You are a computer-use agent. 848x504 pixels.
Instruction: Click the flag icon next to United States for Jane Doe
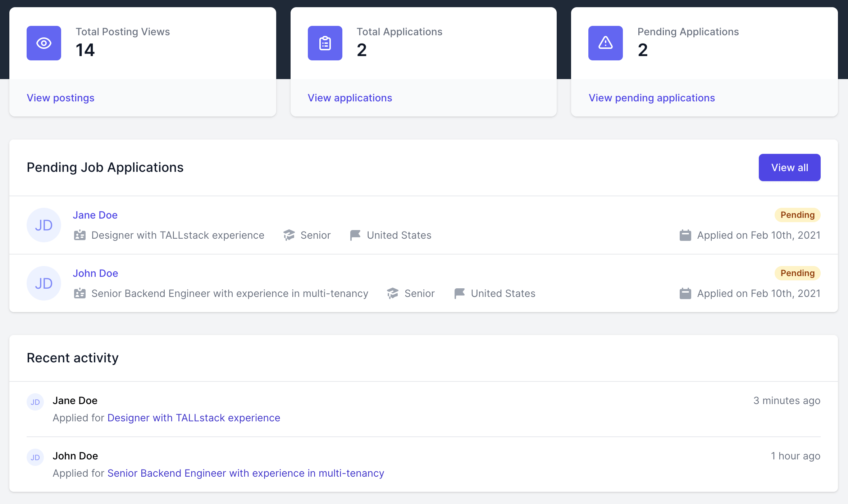[x=355, y=235]
